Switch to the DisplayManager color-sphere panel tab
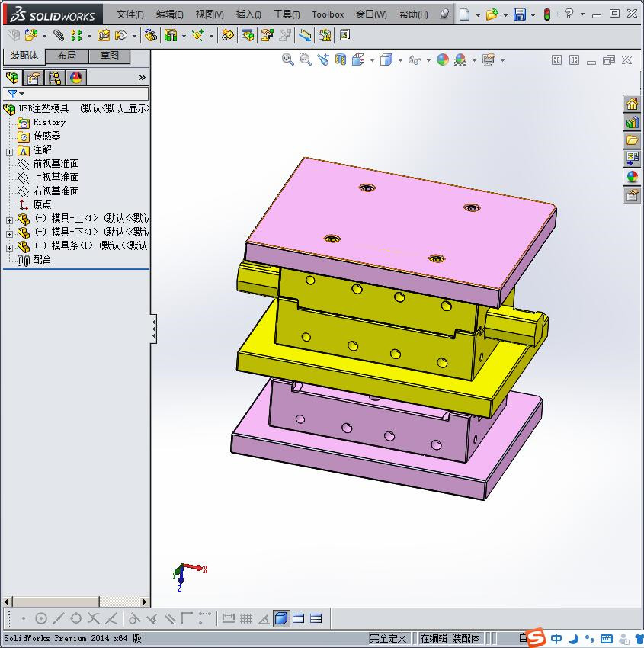Viewport: 644px width, 648px height. (75, 77)
